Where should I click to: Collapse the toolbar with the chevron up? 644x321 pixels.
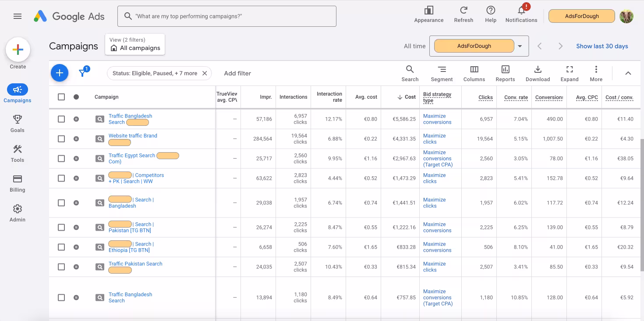628,73
